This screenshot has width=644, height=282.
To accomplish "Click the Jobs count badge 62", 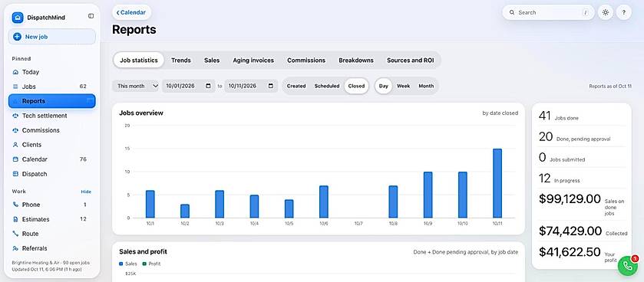I will 83,87.
